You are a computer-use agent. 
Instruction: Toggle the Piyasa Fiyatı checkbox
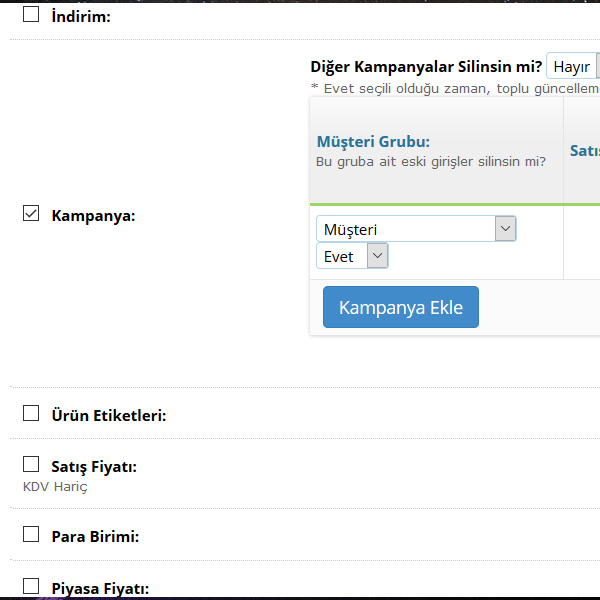tap(31, 587)
